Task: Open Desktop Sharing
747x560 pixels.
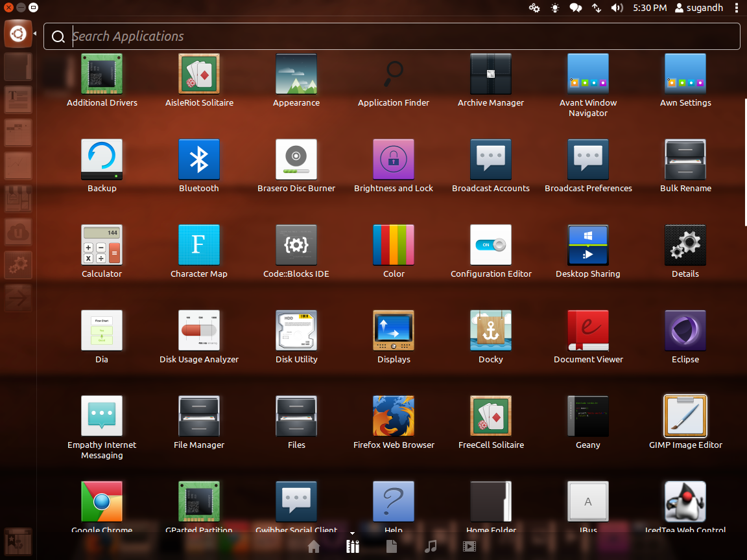Action: point(588,245)
